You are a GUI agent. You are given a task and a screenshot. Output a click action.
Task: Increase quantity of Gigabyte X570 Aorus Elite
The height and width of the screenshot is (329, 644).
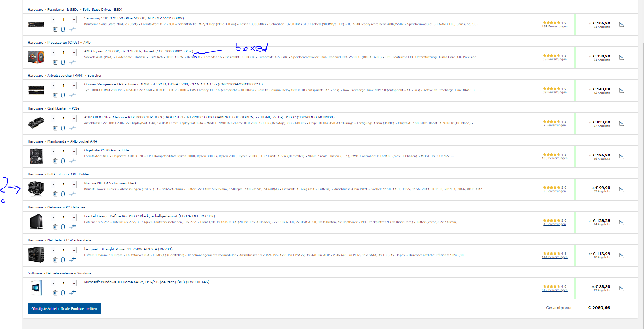[x=74, y=151]
